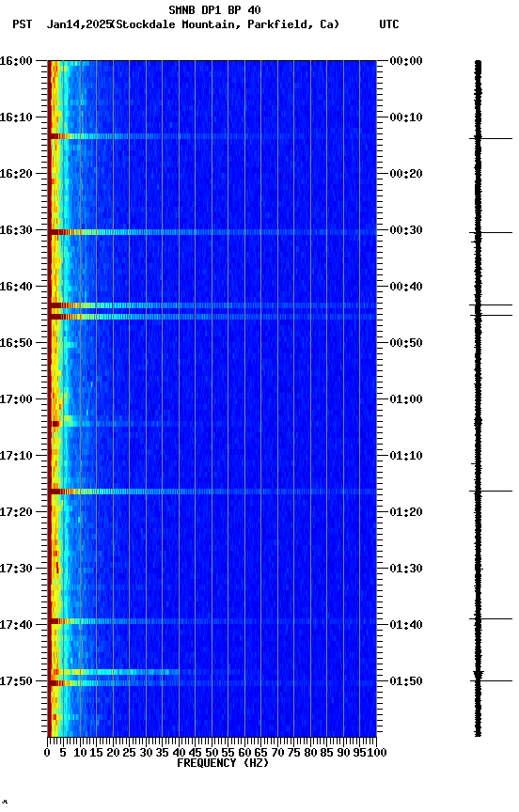Click the 75 Hz frequency tick label
This screenshot has height=812, width=519.
(x=293, y=753)
